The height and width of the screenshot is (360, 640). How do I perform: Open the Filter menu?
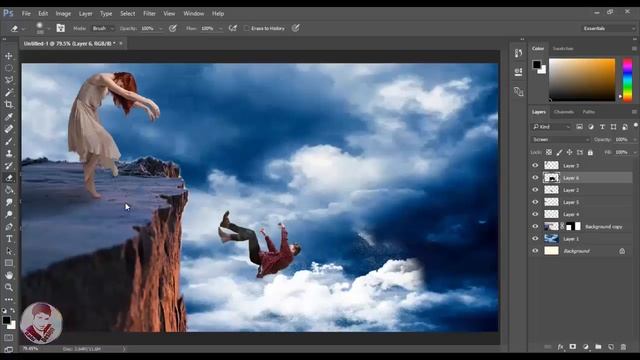click(x=149, y=13)
